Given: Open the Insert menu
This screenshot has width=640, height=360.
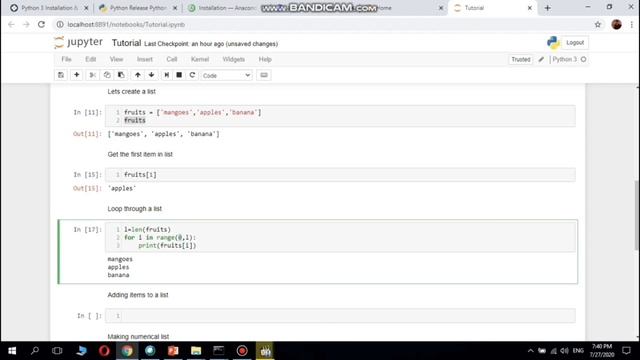Looking at the screenshot, I should click(x=144, y=59).
